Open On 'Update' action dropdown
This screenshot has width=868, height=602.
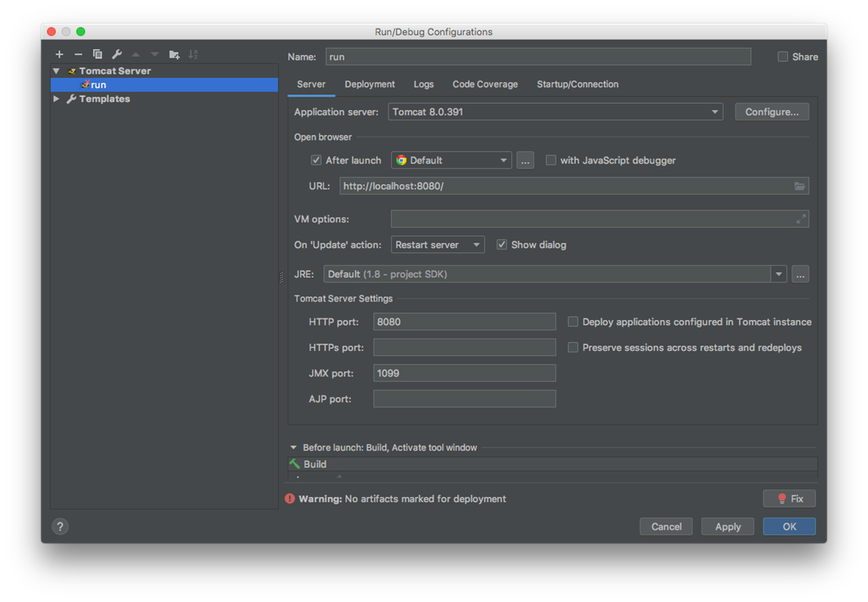tap(438, 245)
